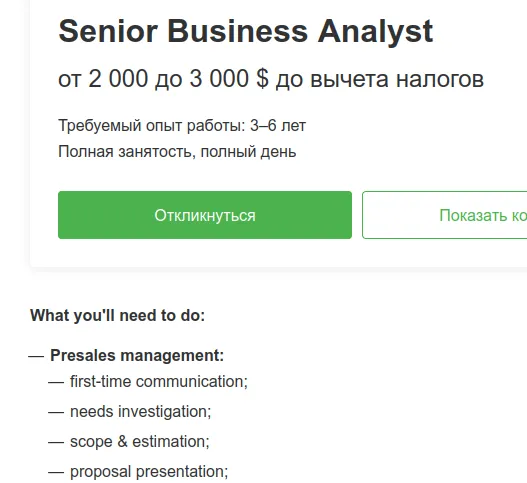Click до вычета налогов in the salary line
Viewport: 527px width, 483px height.
[x=380, y=79]
